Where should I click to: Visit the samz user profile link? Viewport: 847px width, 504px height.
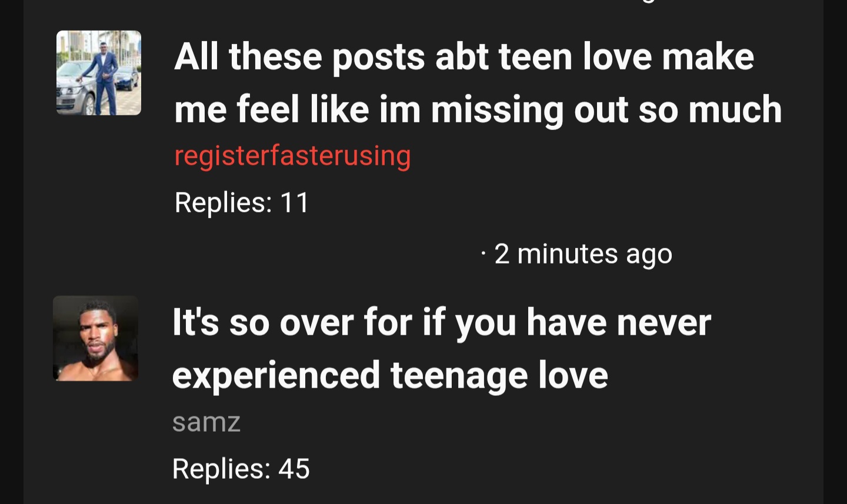point(206,422)
